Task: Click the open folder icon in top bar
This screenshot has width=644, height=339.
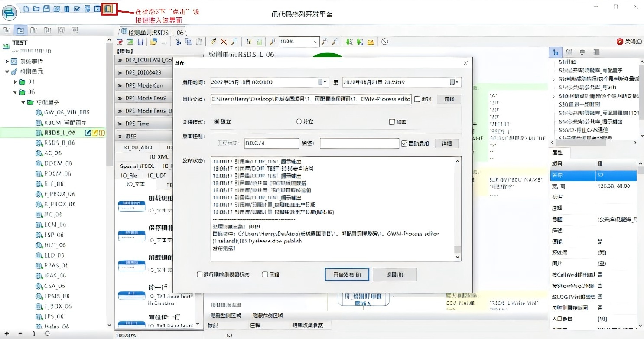Action: click(36, 9)
